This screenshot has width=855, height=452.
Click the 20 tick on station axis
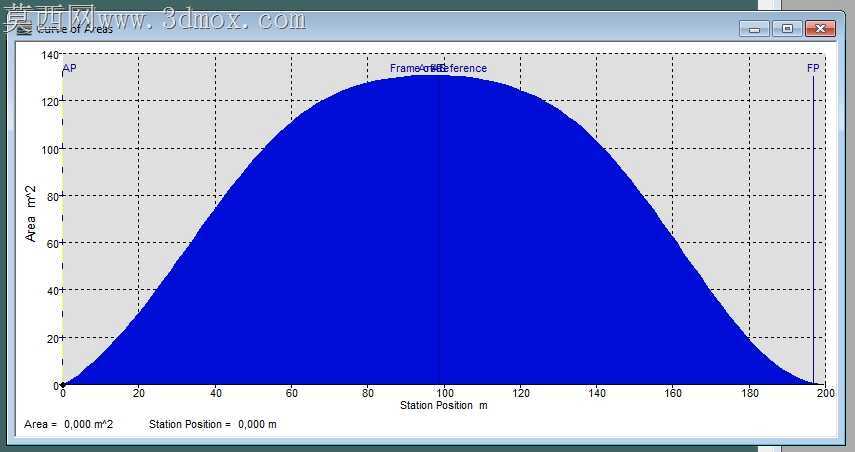[139, 393]
